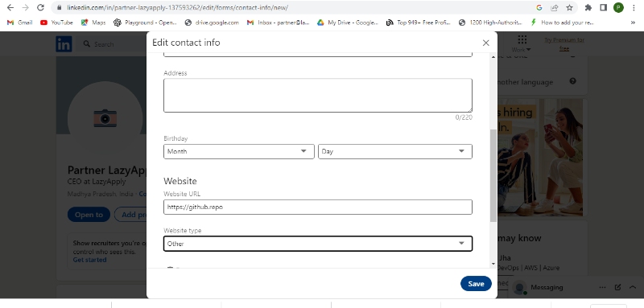Open Playground OpenAI bookmark
Viewport: 644px width, 308px height.
(x=146, y=23)
